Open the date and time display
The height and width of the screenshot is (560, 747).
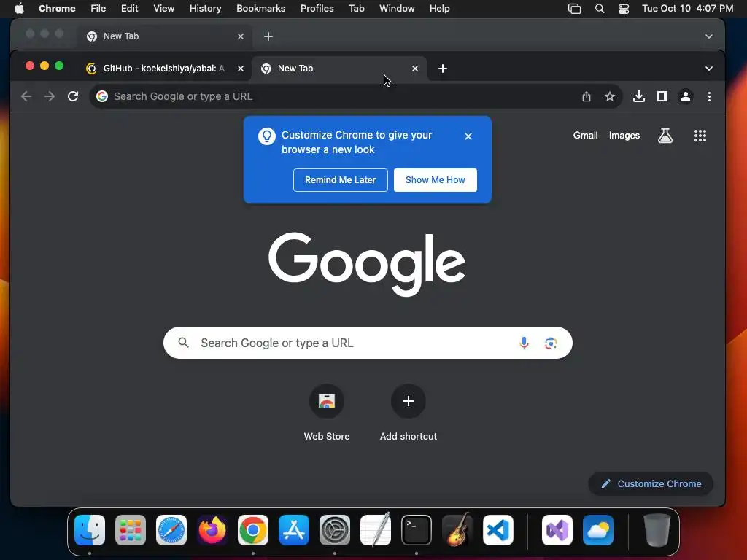click(x=687, y=9)
